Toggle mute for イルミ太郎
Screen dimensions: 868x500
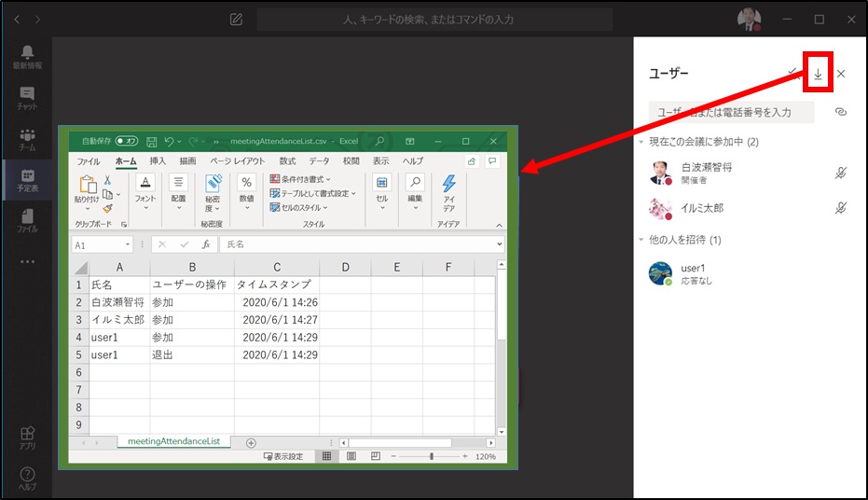(x=841, y=208)
